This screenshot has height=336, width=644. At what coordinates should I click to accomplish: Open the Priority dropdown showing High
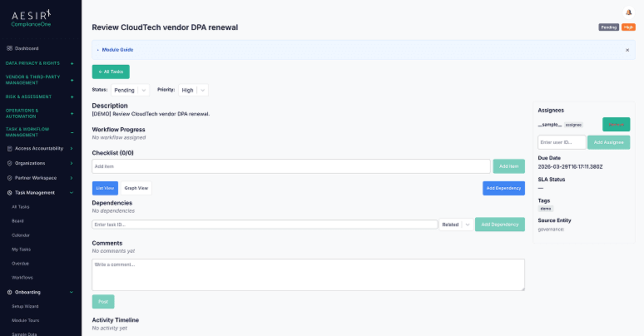(193, 90)
